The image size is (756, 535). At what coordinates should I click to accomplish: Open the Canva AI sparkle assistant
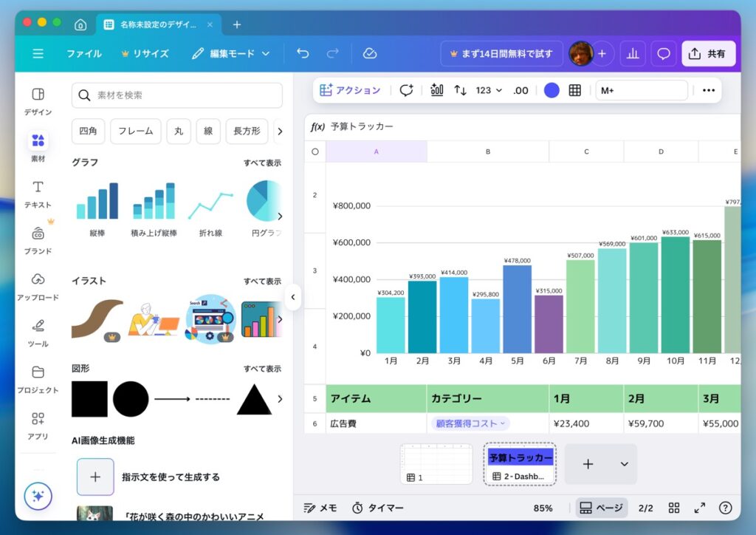point(38,495)
